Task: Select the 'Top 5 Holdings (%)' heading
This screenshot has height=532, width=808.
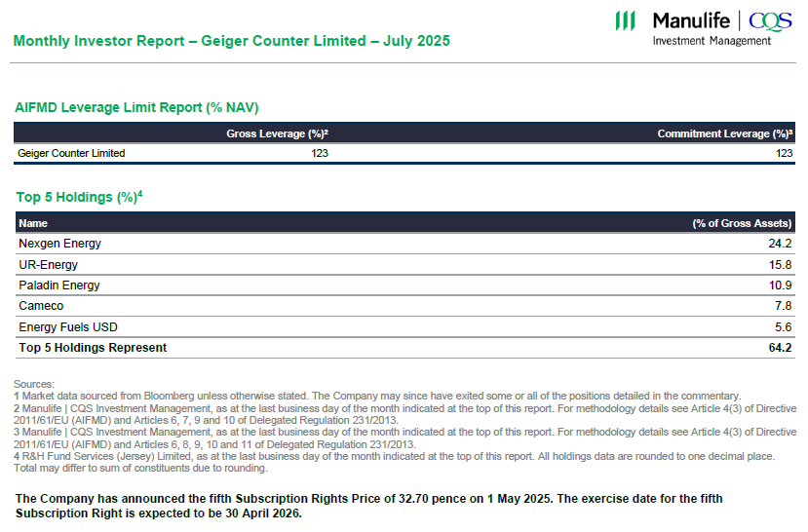Action: pyautogui.click(x=79, y=197)
